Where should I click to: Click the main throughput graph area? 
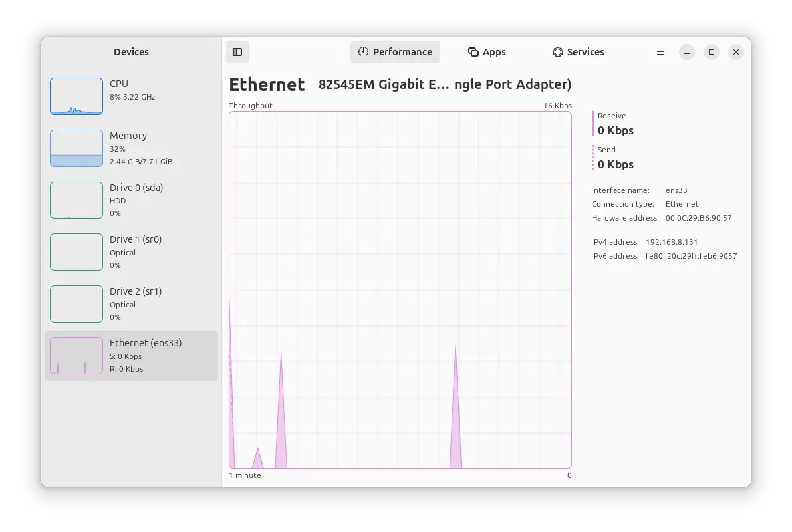tap(400, 289)
